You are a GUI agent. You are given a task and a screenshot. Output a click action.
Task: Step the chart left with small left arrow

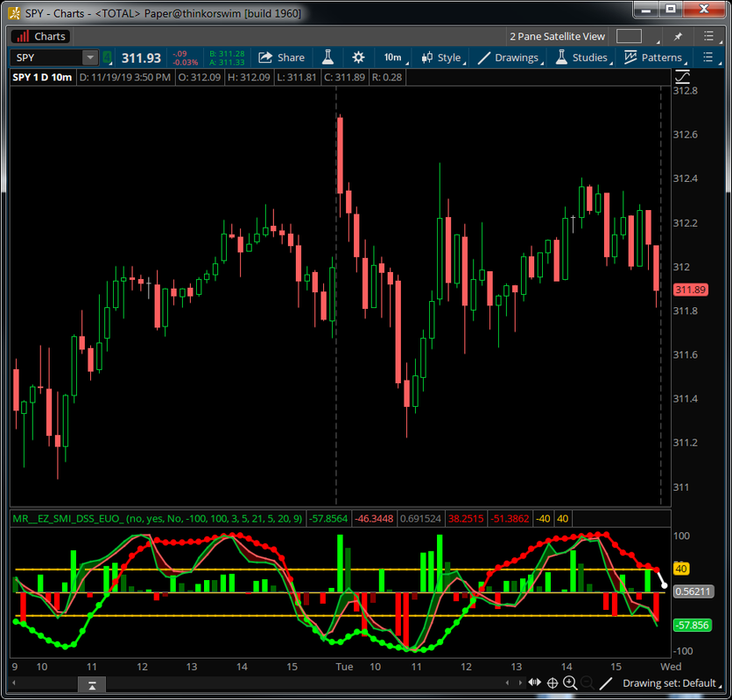coord(508,683)
